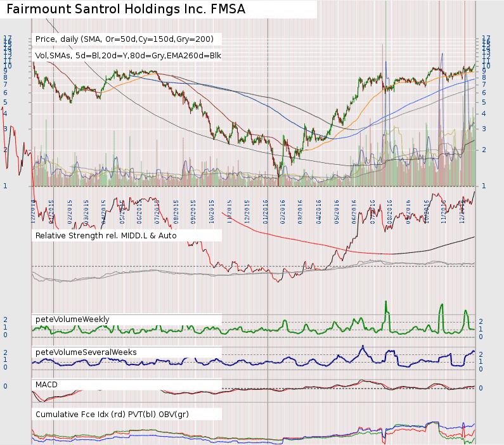
Task: Click price value 1 on the right price axis
Action: tap(484, 186)
